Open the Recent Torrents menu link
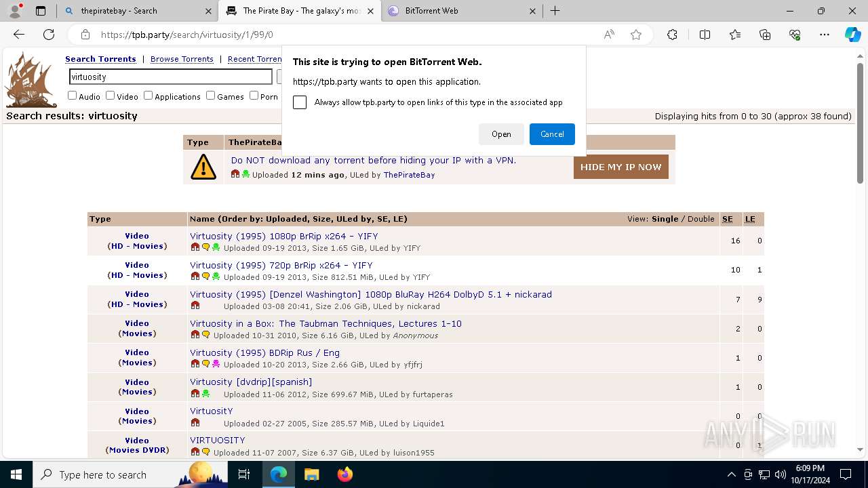The height and width of the screenshot is (488, 868). 255,59
